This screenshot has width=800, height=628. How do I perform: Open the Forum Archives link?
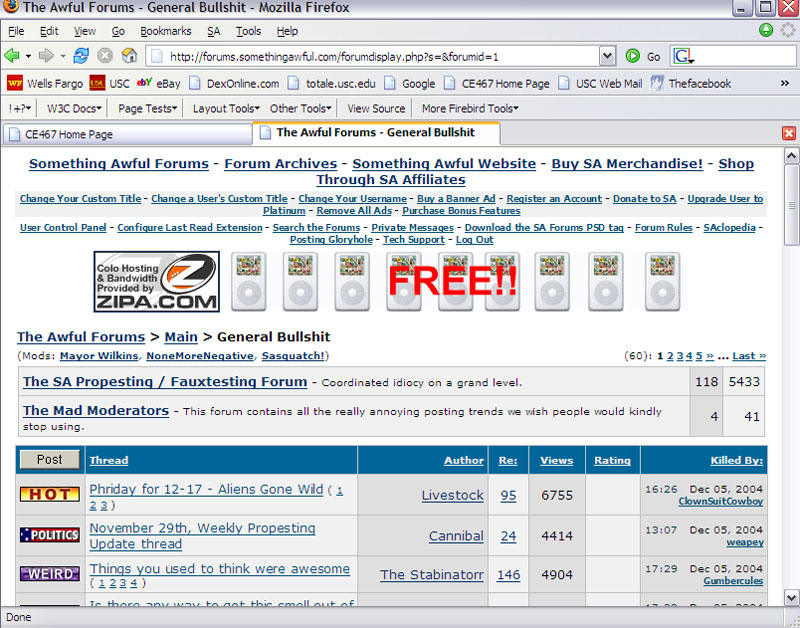[281, 164]
